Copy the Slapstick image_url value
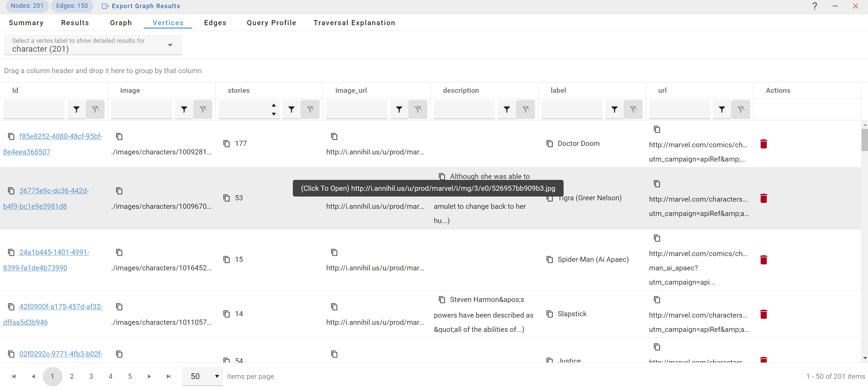 (x=334, y=307)
